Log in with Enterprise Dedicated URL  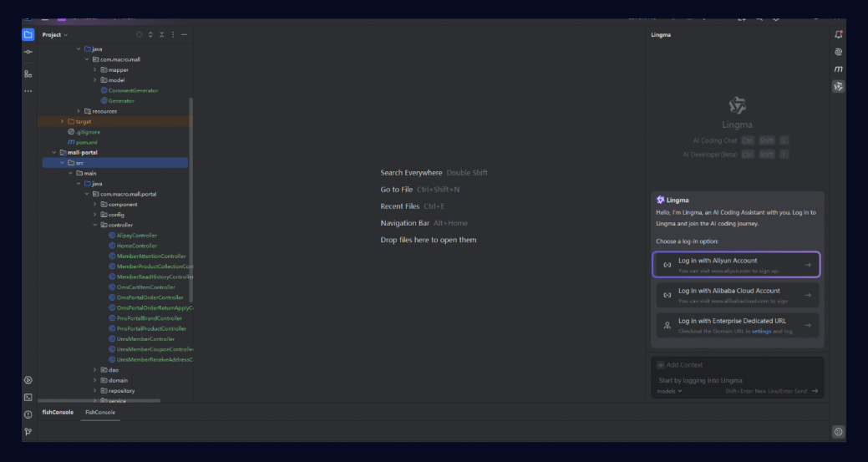738,325
